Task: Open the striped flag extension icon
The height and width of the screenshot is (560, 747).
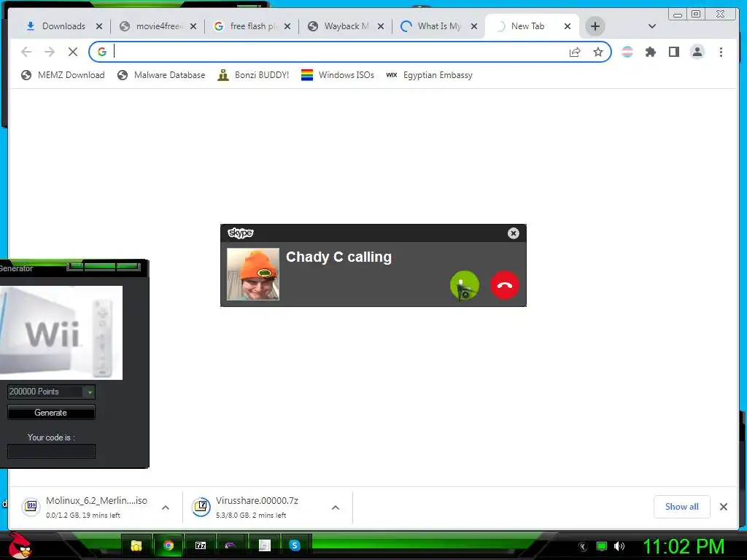Action: [x=627, y=52]
